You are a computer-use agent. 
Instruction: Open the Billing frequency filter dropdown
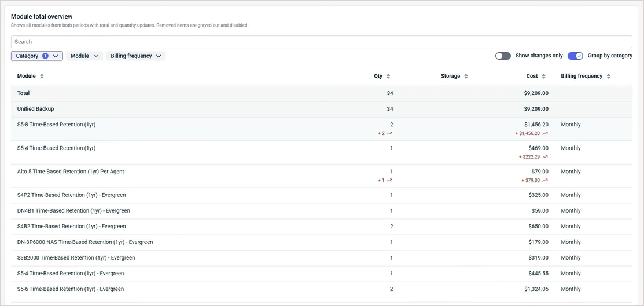click(135, 56)
